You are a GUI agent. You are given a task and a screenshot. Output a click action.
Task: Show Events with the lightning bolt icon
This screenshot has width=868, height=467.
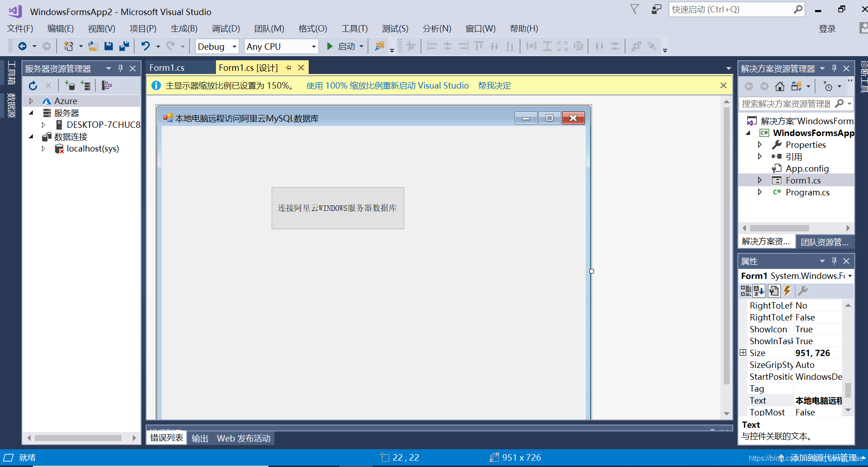(787, 291)
